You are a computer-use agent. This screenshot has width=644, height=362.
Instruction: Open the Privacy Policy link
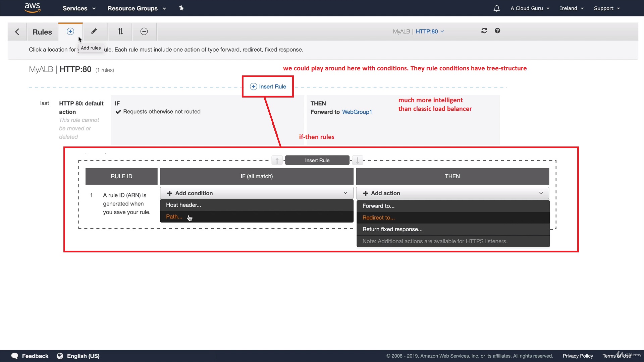click(x=578, y=356)
